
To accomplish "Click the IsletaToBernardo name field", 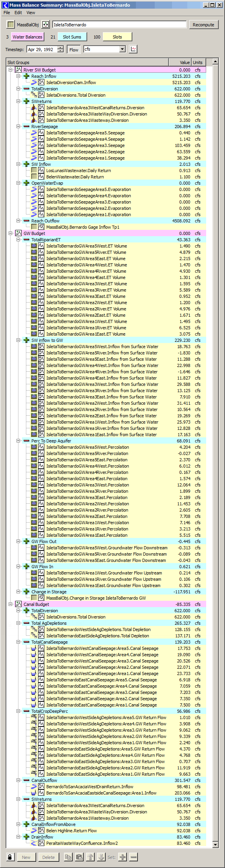I will [119, 24].
